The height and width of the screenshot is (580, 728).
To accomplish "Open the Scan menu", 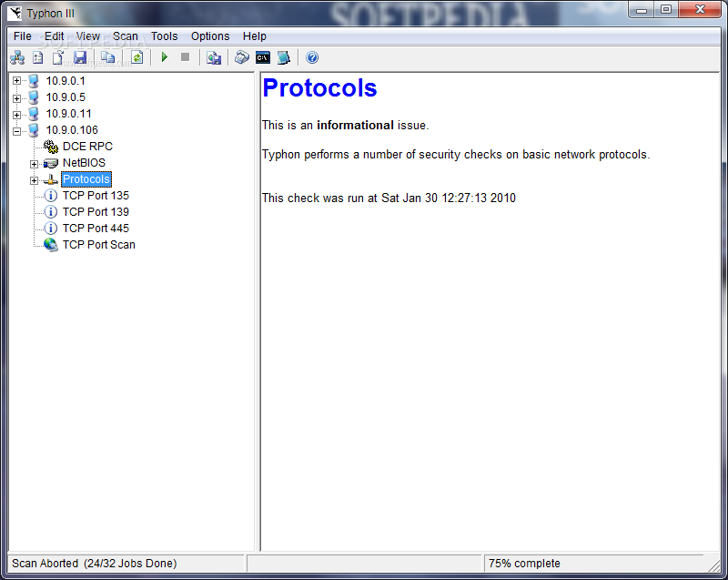I will click(126, 36).
